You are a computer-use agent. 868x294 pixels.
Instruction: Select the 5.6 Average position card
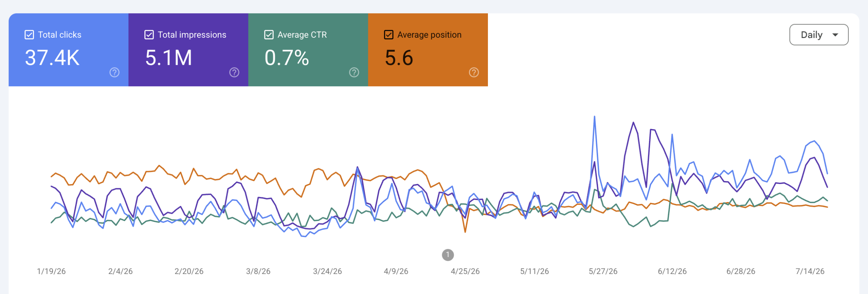pos(428,50)
